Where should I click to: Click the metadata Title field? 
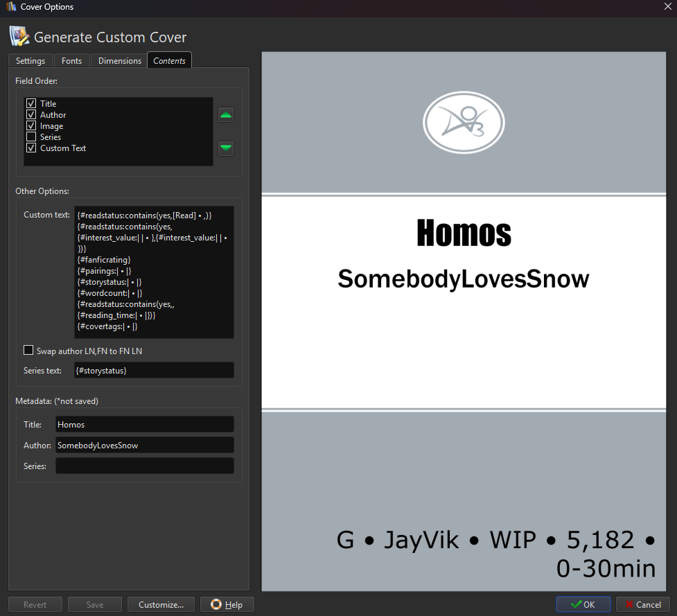(x=145, y=424)
